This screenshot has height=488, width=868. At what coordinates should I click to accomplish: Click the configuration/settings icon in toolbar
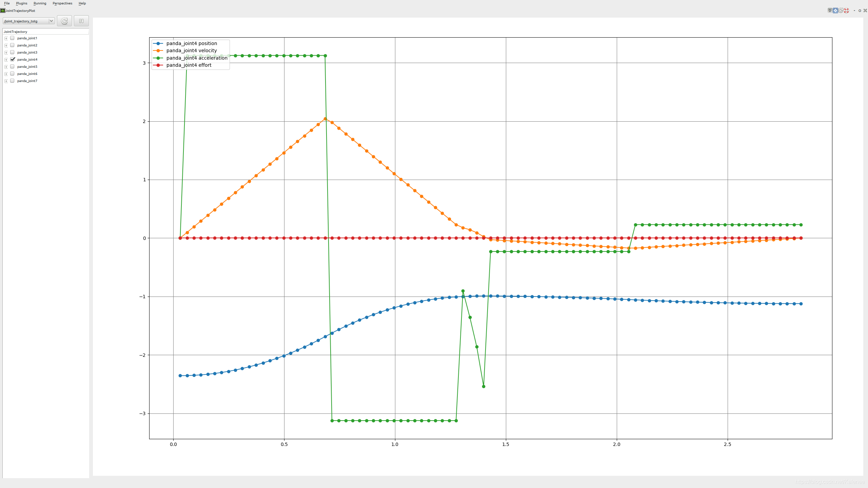point(836,10)
